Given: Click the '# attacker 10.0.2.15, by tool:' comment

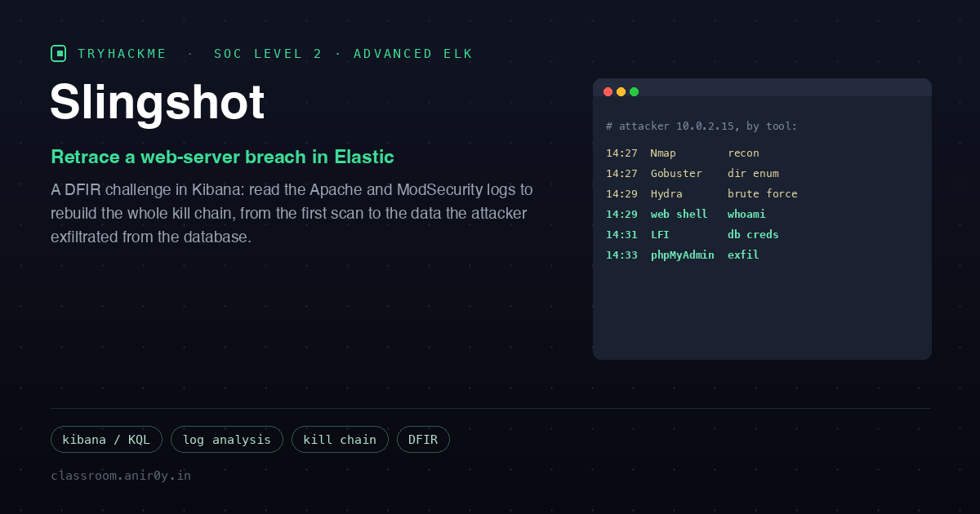Looking at the screenshot, I should click(702, 126).
